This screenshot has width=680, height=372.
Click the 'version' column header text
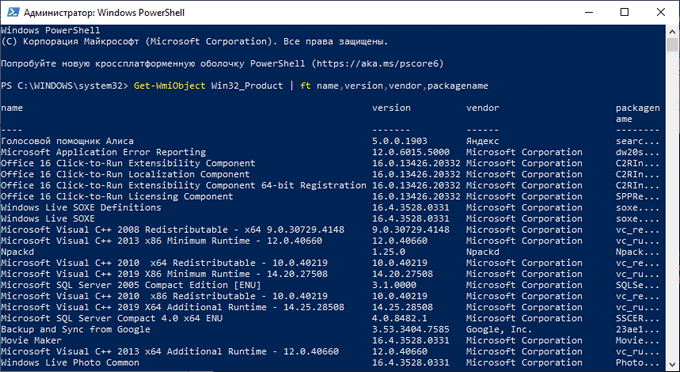coord(391,108)
